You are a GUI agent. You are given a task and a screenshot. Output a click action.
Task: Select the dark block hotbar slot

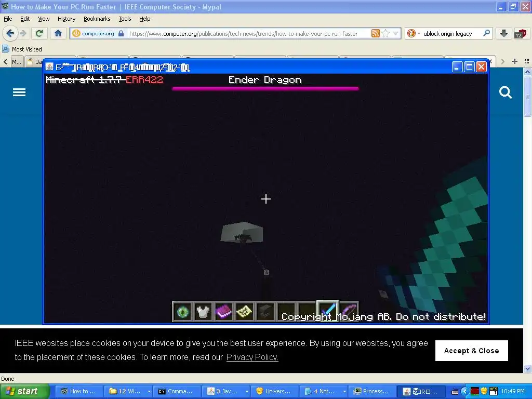(x=265, y=312)
